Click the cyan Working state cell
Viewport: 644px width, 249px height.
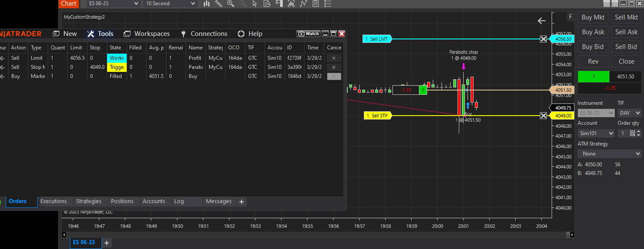[x=117, y=58]
